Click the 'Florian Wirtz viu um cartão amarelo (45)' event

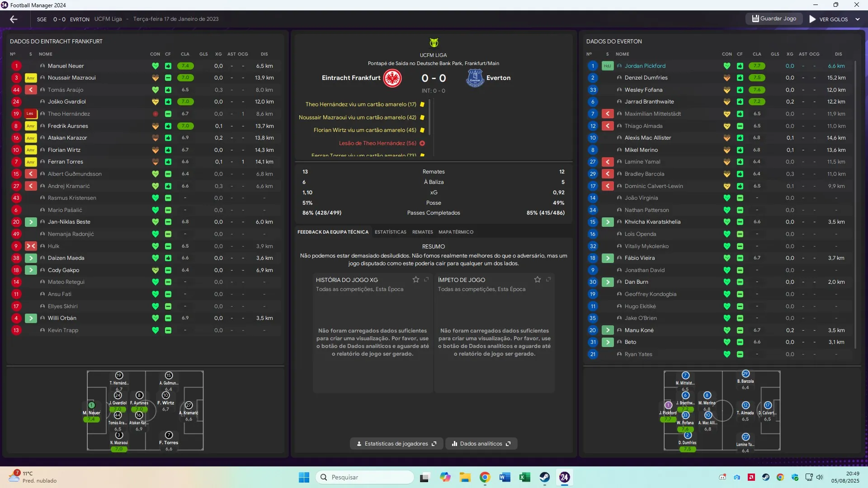pos(365,130)
